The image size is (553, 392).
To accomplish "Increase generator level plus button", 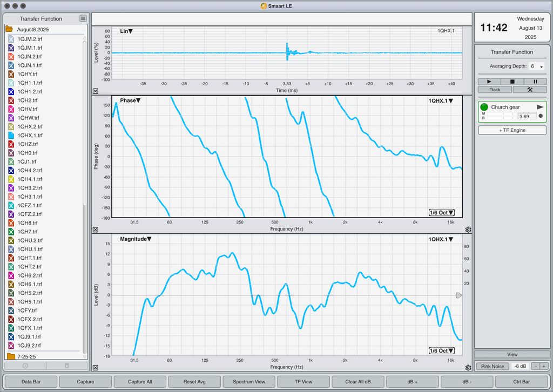I will (544, 366).
